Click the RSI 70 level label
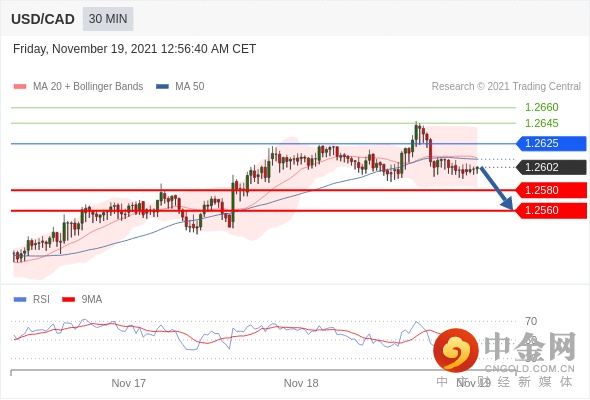Viewport: 590px width, 400px height. tap(531, 321)
